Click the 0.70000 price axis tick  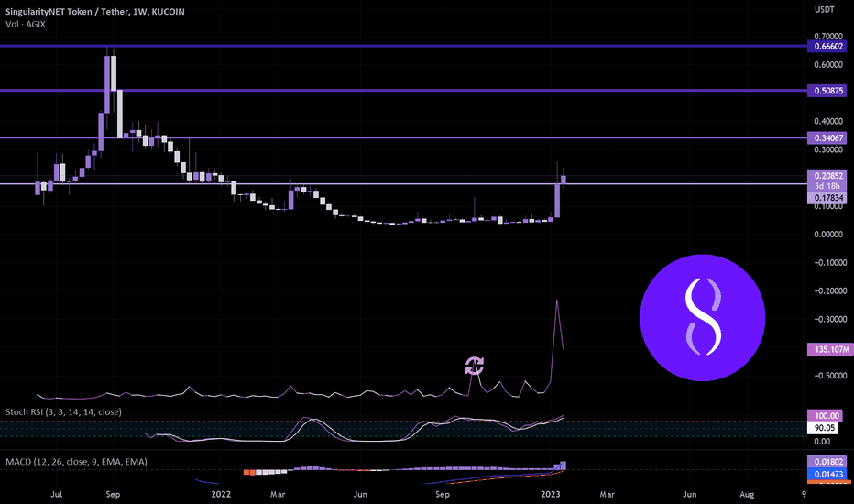point(827,37)
